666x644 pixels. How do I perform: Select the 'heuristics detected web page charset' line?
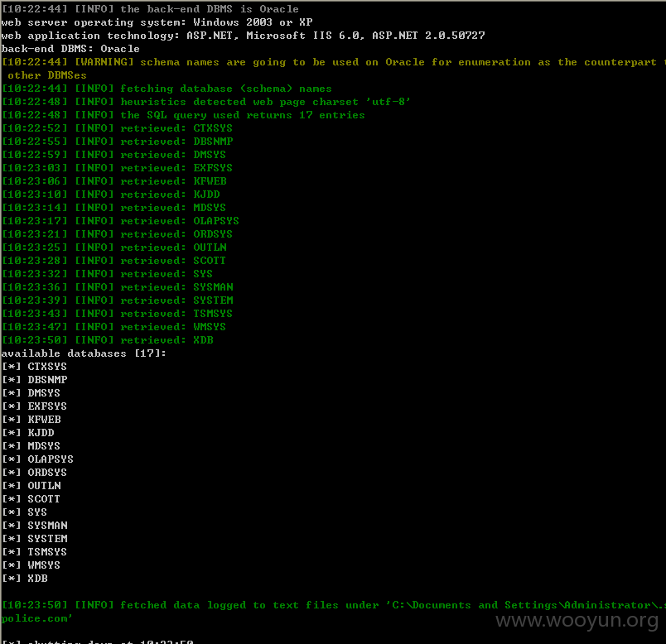[206, 102]
